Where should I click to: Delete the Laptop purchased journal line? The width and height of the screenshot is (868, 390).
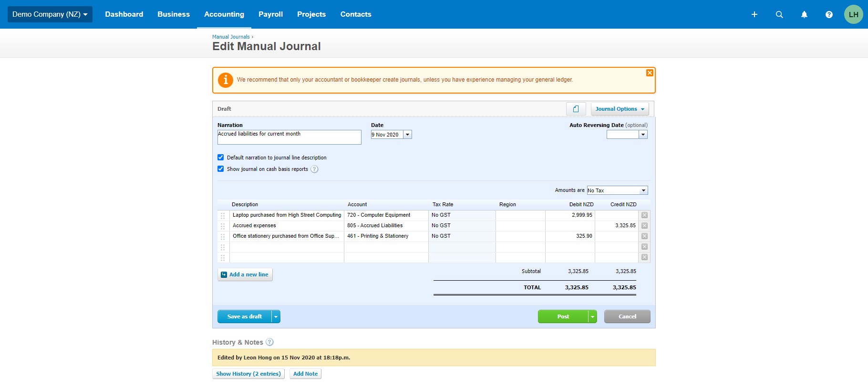[644, 215]
